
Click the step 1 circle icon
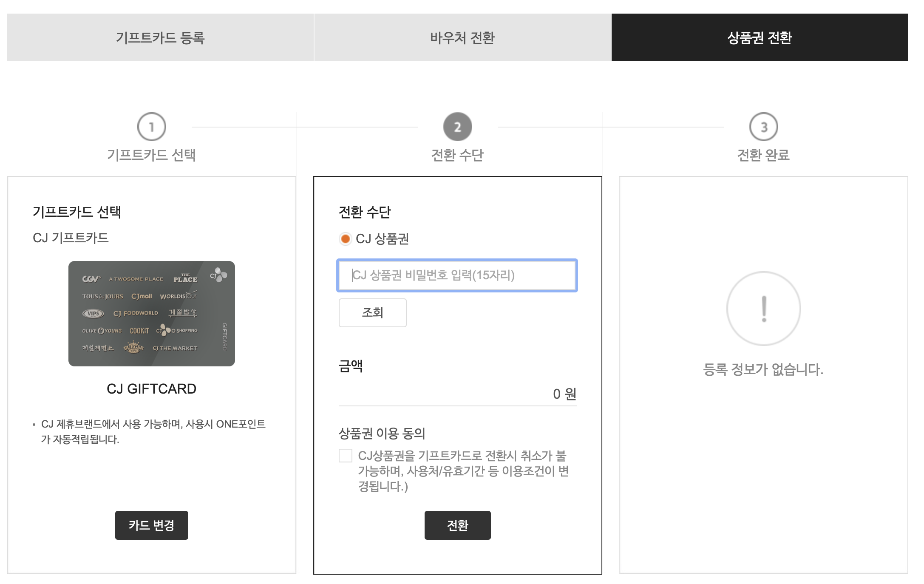pos(151,127)
